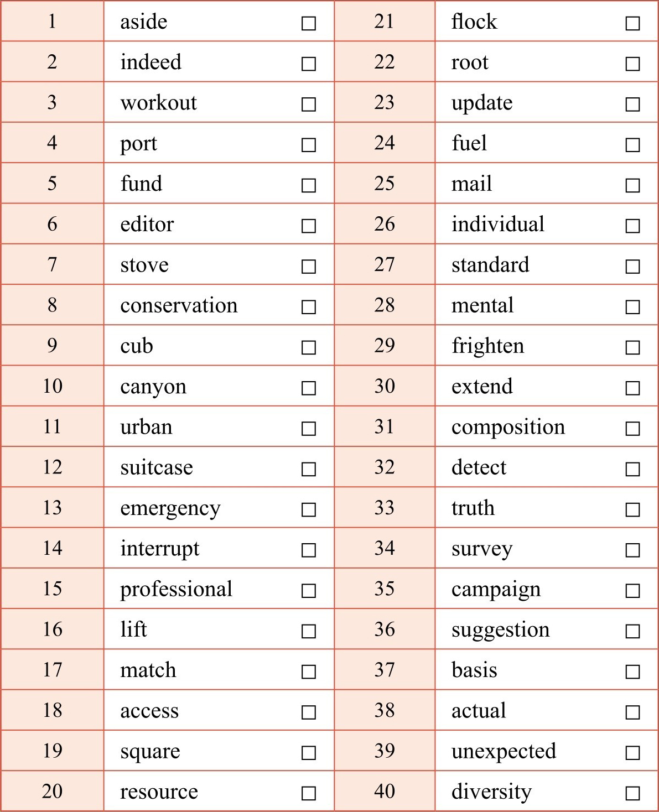
Task: Tick the checkbox next to 'diversity'
Action: pos(632,793)
